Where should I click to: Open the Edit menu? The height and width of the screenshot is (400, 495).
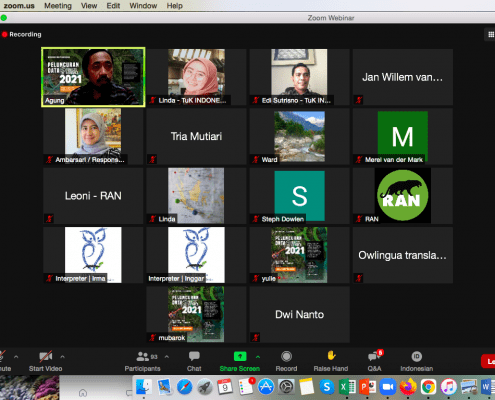[113, 6]
